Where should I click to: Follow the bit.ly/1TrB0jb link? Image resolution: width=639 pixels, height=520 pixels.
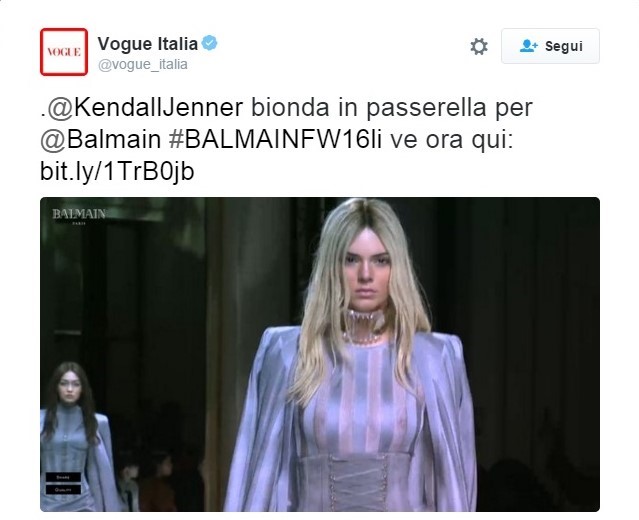(x=117, y=171)
